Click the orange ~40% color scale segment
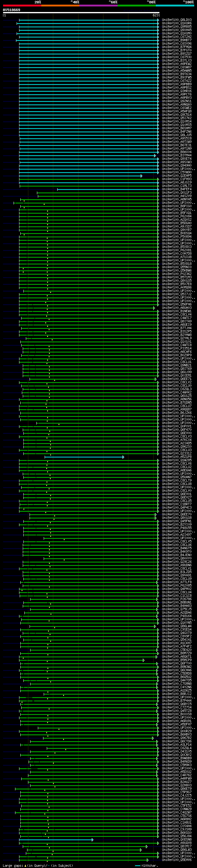This screenshot has height=868, width=197. (x=60, y=6)
